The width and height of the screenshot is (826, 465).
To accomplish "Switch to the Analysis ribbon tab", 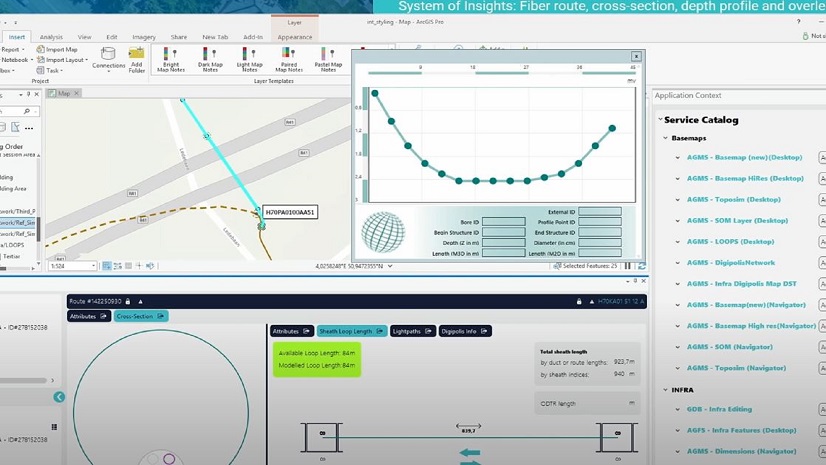I will [51, 37].
